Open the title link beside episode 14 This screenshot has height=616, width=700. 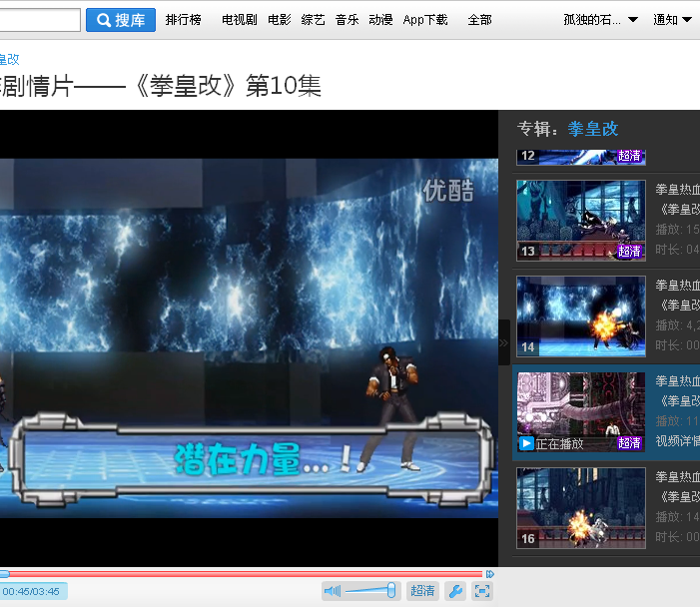[677, 296]
